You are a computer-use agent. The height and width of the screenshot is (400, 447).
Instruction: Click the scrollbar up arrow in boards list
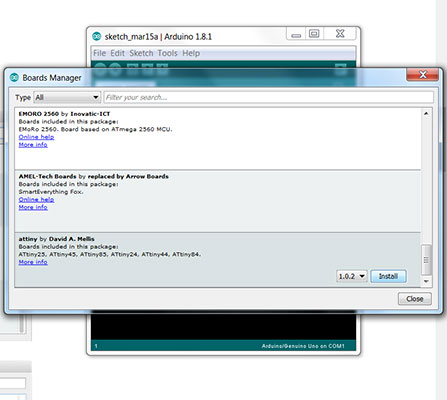426,114
